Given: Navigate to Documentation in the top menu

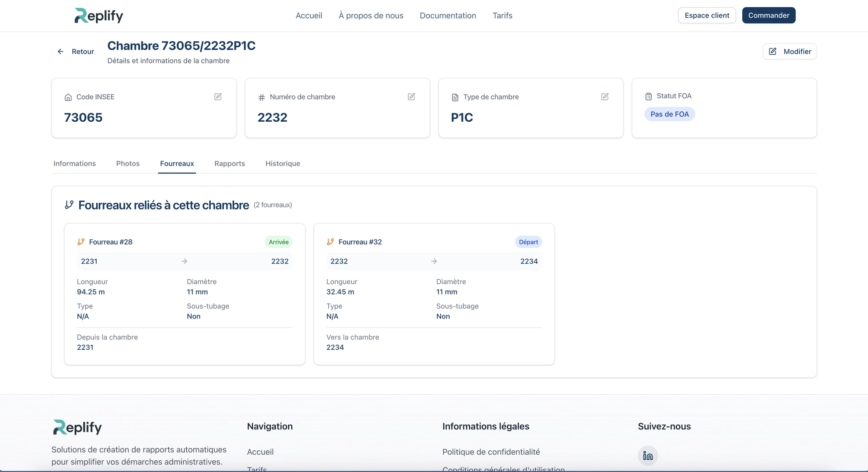Looking at the screenshot, I should click(448, 15).
